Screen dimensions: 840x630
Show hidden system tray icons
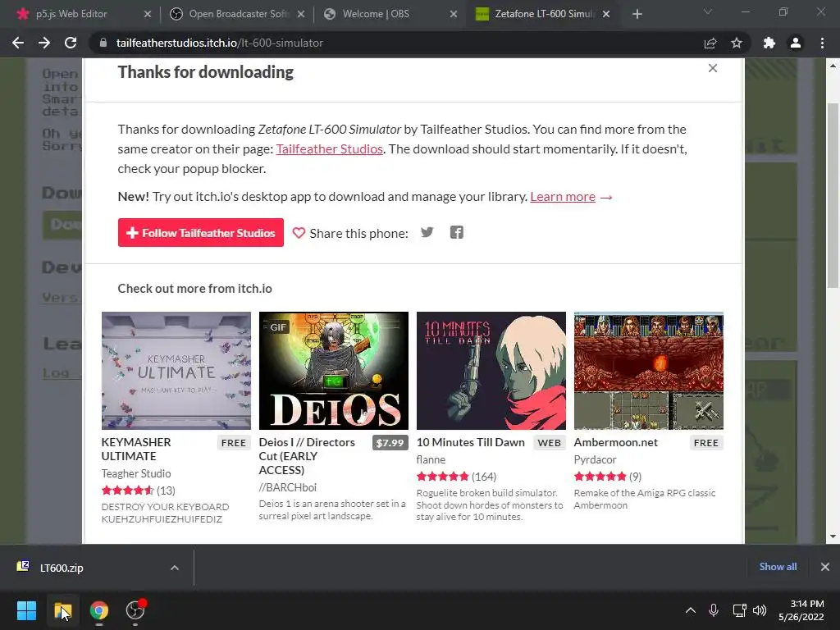point(691,610)
